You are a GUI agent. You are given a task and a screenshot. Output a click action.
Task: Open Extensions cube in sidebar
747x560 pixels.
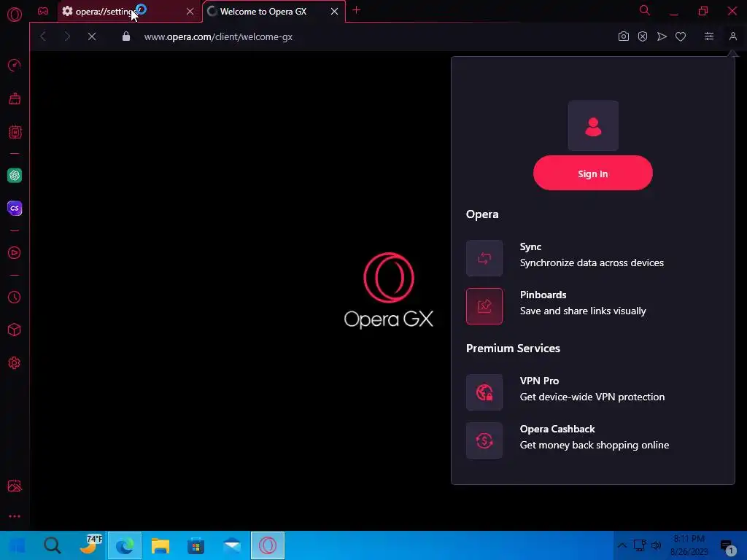coord(15,330)
